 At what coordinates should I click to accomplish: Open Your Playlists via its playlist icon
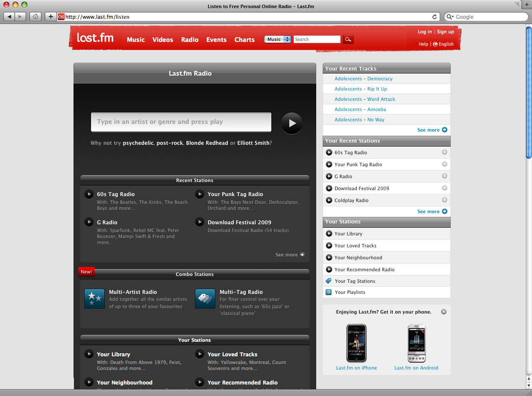coord(329,292)
